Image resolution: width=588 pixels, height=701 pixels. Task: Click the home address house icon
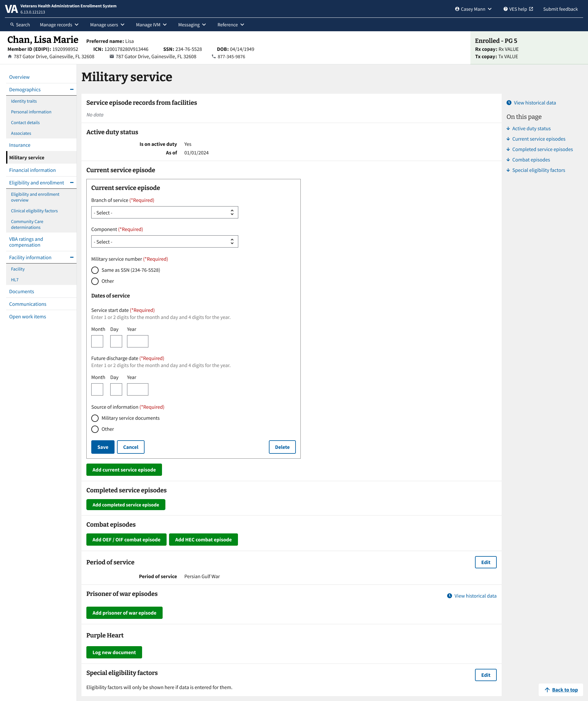point(10,57)
